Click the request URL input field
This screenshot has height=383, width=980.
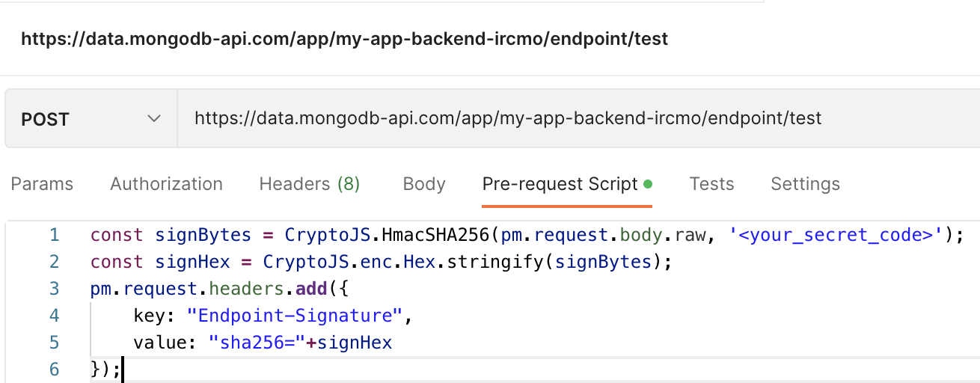point(578,119)
